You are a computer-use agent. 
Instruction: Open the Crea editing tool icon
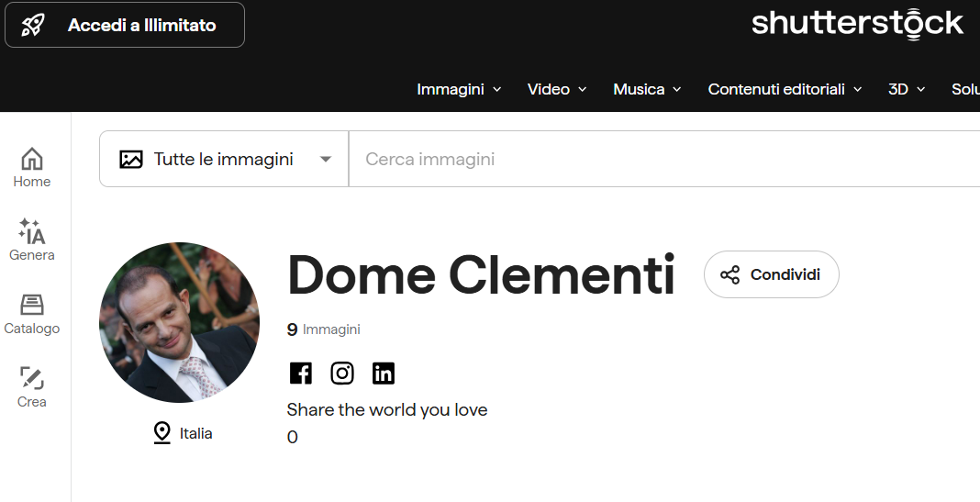click(32, 387)
